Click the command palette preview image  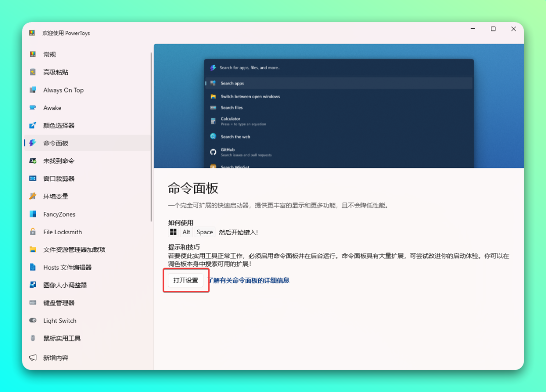pos(339,106)
